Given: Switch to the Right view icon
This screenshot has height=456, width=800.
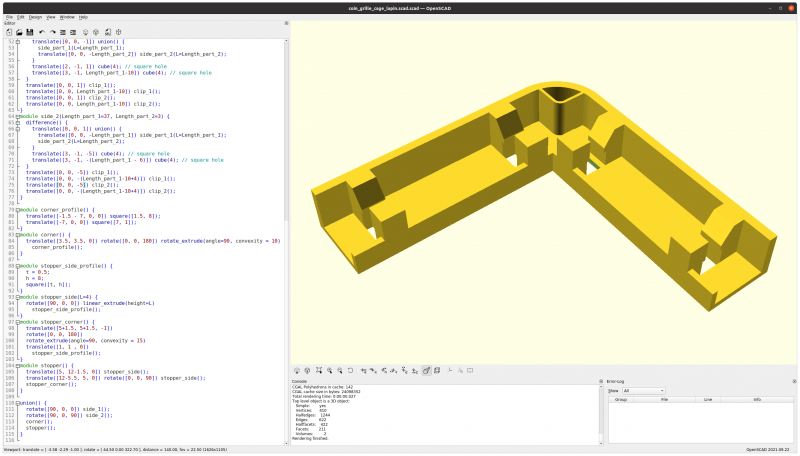Looking at the screenshot, I should pyautogui.click(x=363, y=371).
